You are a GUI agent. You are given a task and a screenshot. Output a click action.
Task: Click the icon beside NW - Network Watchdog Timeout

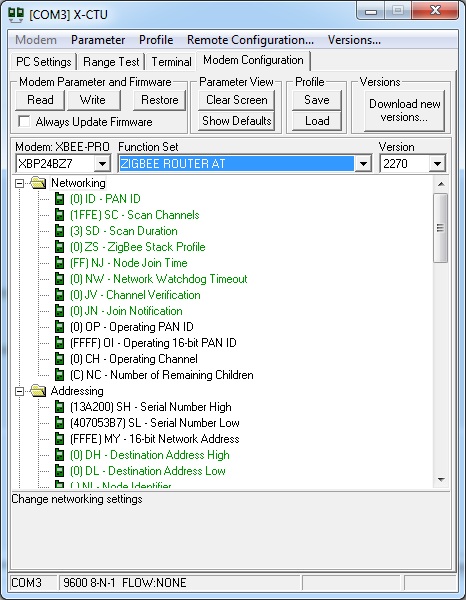click(x=59, y=279)
